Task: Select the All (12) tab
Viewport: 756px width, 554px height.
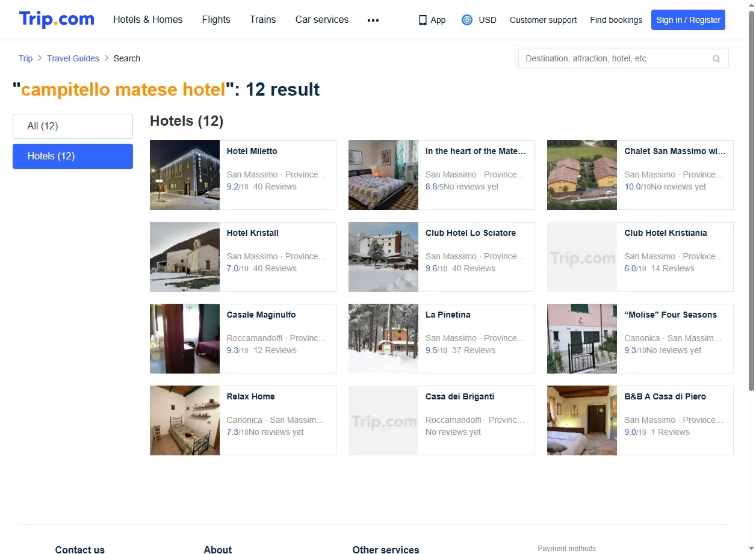Action: [x=73, y=126]
